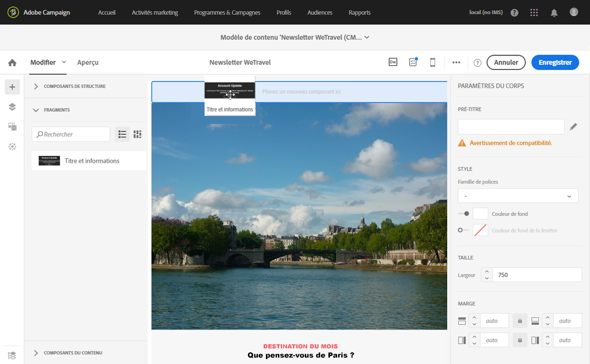Screen dimensions: 590x364
Task: Open the mobile preview phone icon
Action: [432, 63]
